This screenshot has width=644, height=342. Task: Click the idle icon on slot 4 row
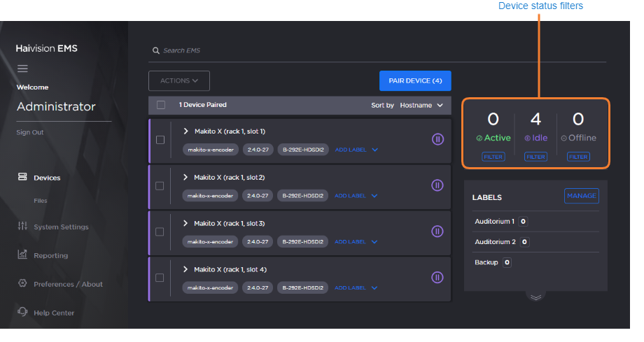point(437,278)
